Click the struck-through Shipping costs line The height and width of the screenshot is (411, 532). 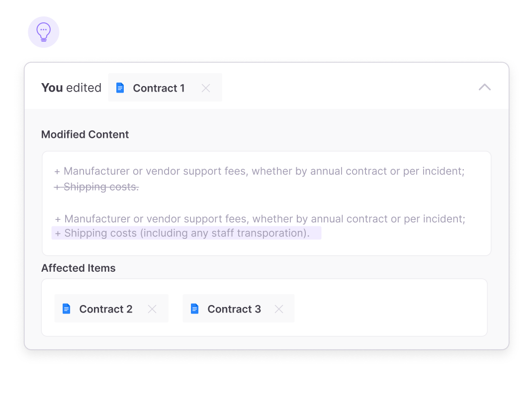[x=96, y=187]
